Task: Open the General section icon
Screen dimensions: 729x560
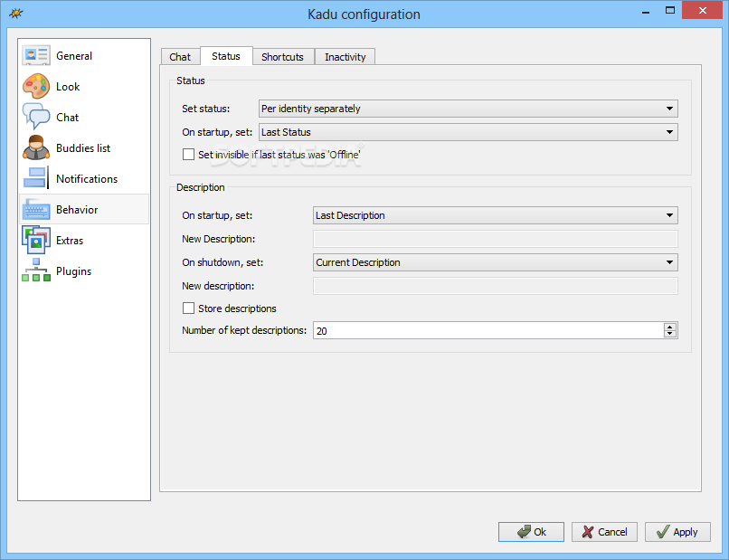Action: pos(36,56)
